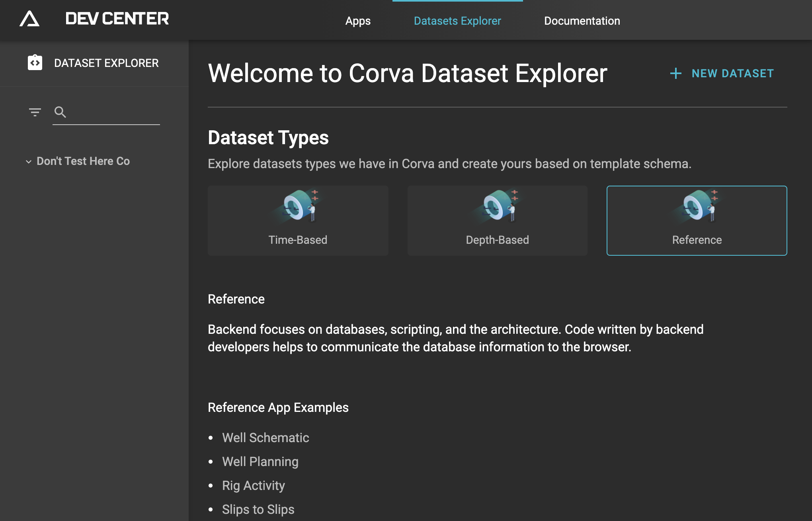Select the Don't Test Here Co item

tap(83, 161)
